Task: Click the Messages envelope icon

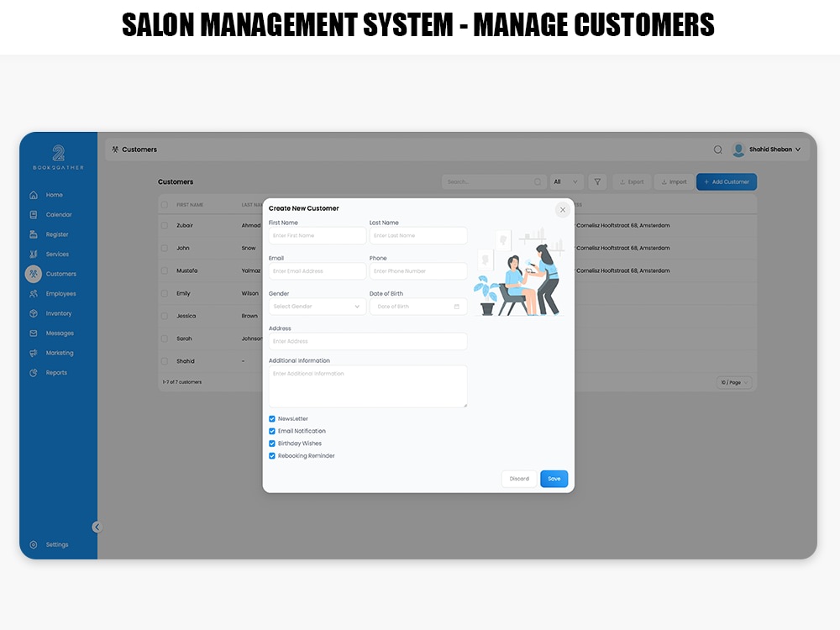Action: click(x=34, y=333)
